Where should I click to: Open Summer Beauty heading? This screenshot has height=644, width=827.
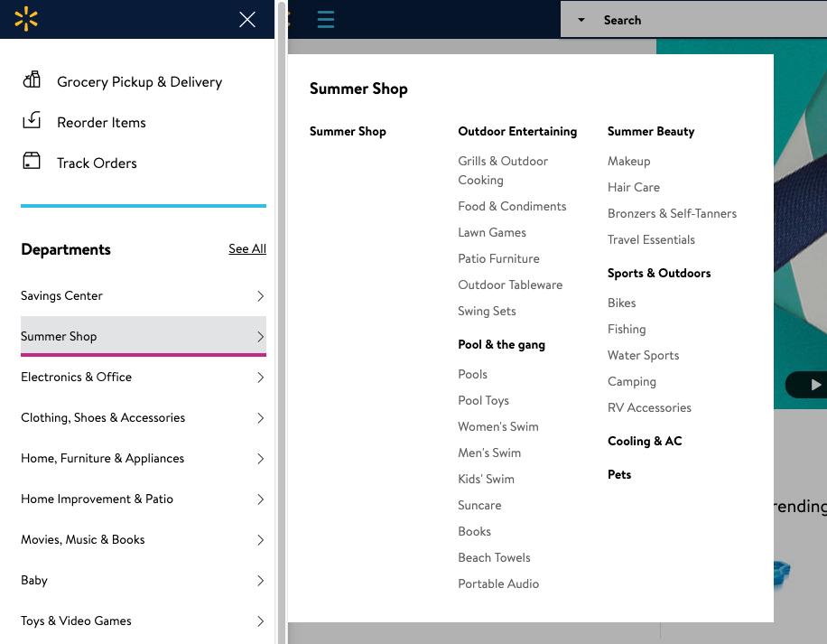coord(651,131)
